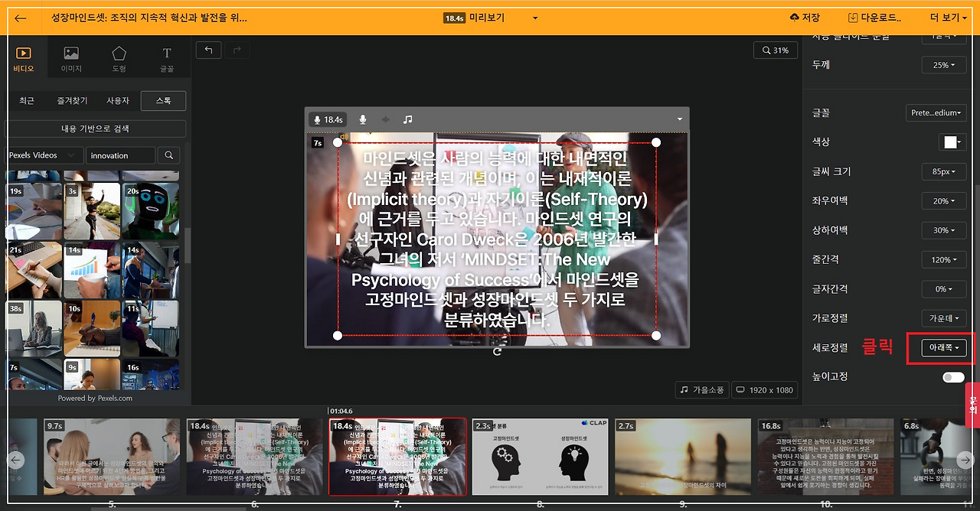Select the 최근 source tab

pos(27,100)
